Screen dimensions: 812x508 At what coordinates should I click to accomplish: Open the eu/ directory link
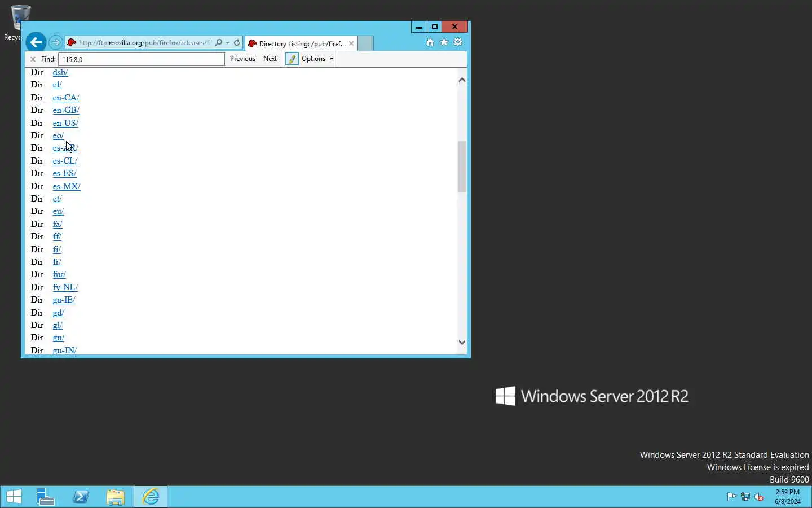[58, 211]
